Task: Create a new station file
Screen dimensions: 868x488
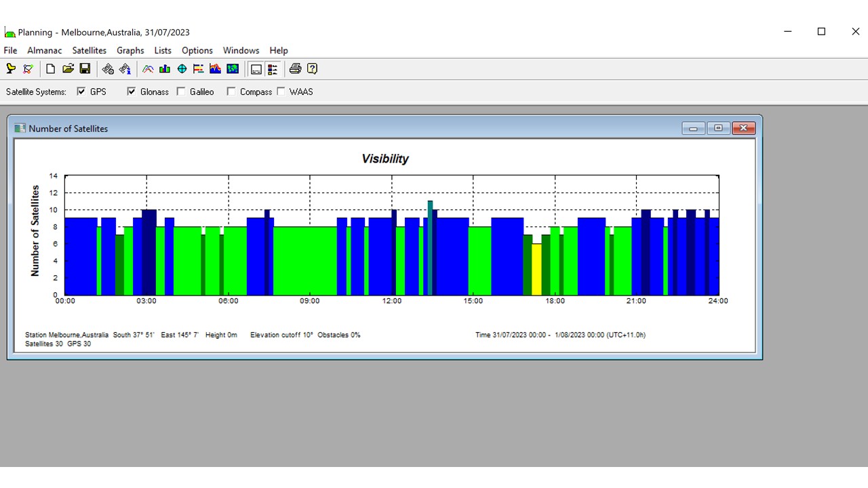Action: 50,68
